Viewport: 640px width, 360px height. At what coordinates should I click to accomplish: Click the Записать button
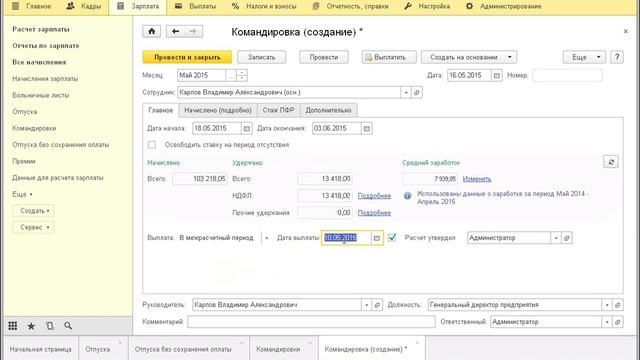pos(261,57)
